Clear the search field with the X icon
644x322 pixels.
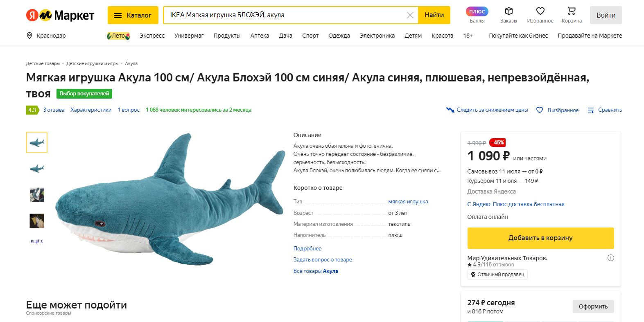tap(410, 15)
